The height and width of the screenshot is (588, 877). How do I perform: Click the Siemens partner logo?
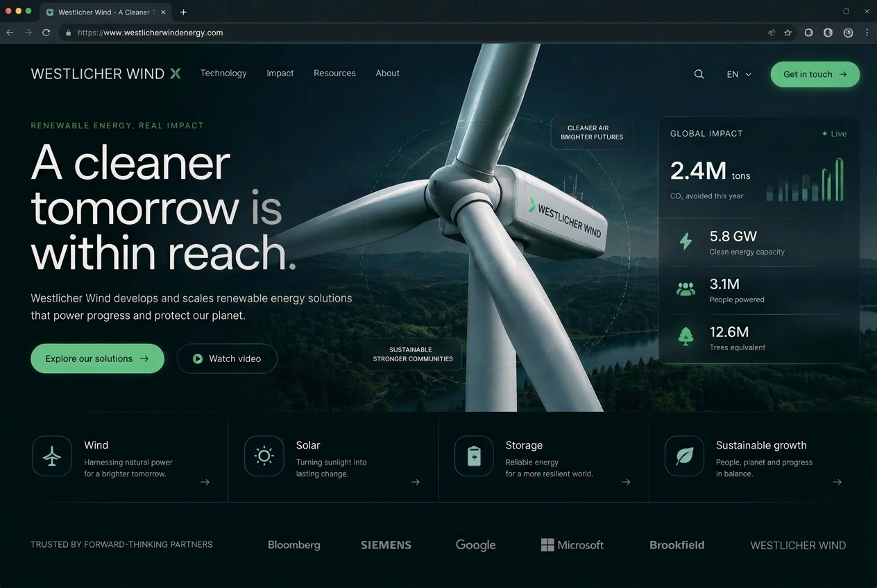[386, 545]
